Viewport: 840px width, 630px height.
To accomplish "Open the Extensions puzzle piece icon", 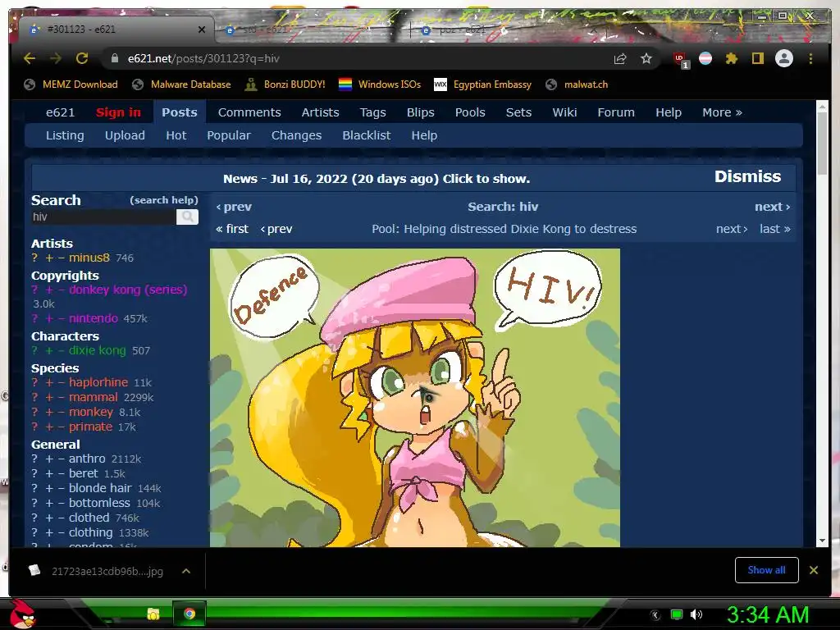I will pyautogui.click(x=731, y=58).
